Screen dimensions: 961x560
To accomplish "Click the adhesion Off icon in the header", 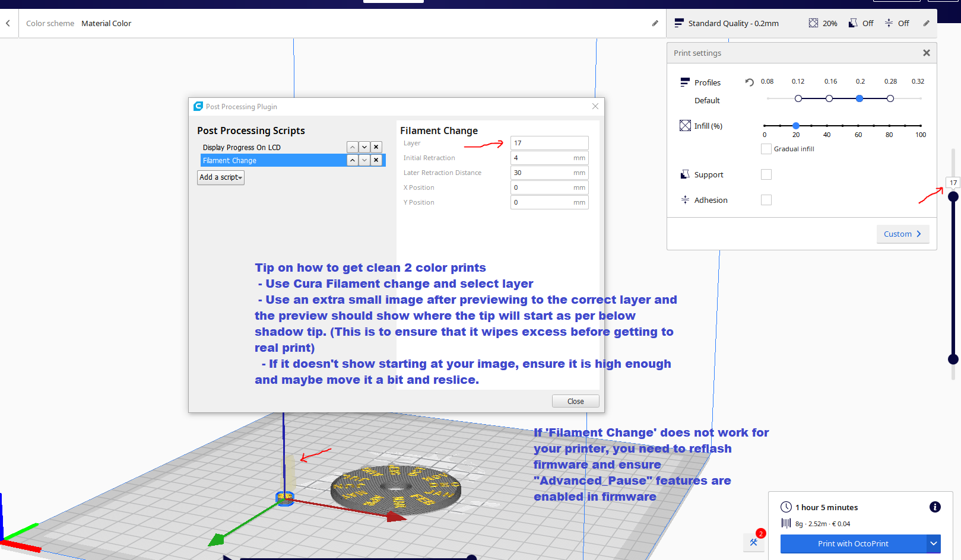I will point(889,23).
